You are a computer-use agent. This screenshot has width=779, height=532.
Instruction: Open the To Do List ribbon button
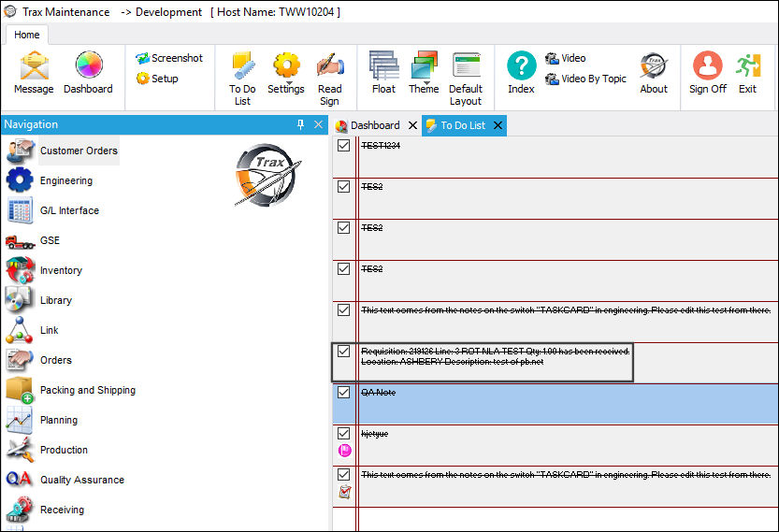click(x=242, y=79)
